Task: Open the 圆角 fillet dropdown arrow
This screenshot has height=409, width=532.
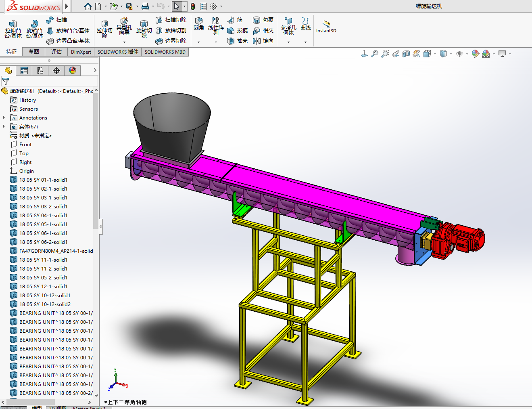Action: 198,42
